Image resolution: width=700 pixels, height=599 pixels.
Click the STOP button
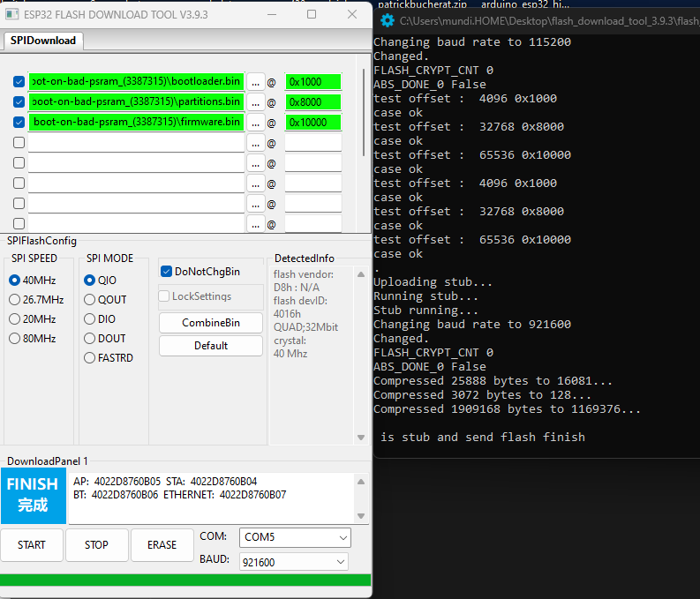96,545
